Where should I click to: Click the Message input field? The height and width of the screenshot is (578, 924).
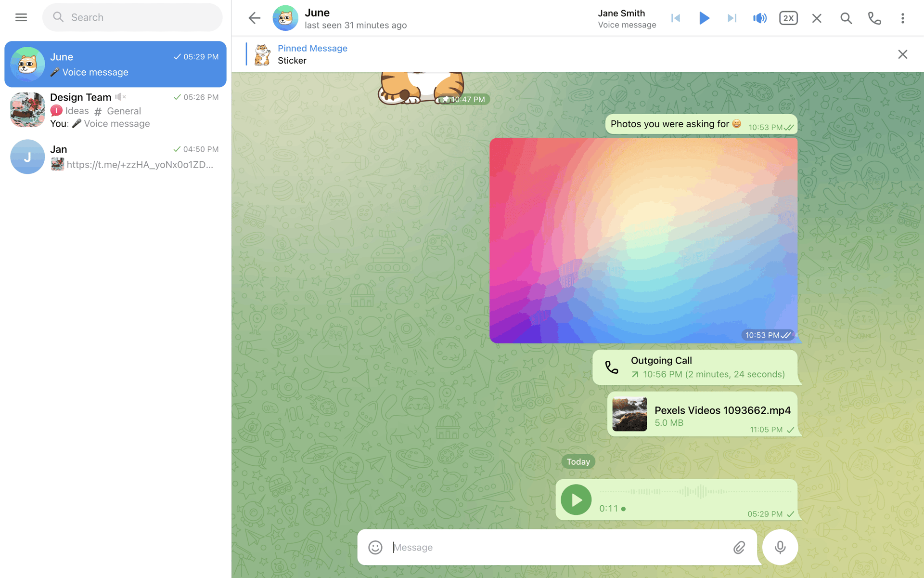(558, 547)
